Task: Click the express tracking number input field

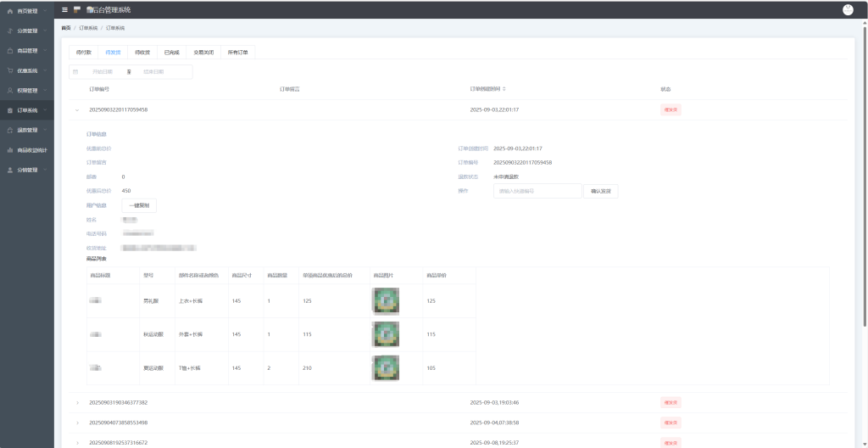Action: click(537, 191)
